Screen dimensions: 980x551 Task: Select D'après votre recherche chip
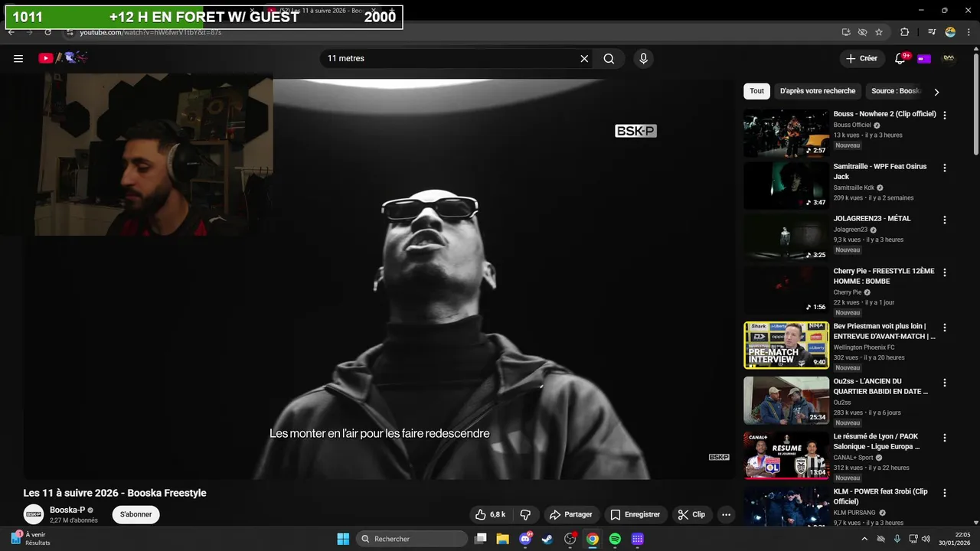coord(818,91)
